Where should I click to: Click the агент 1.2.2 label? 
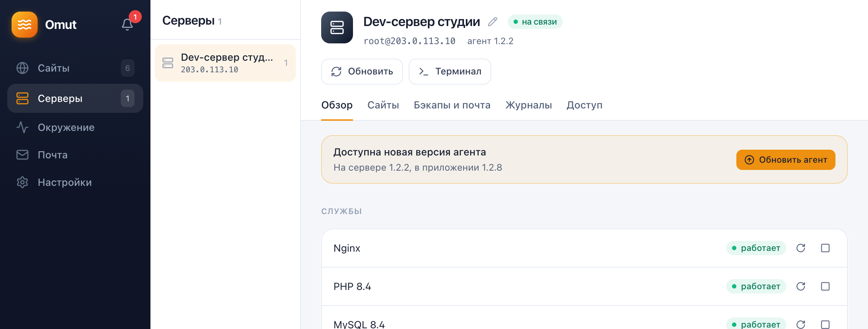point(490,41)
